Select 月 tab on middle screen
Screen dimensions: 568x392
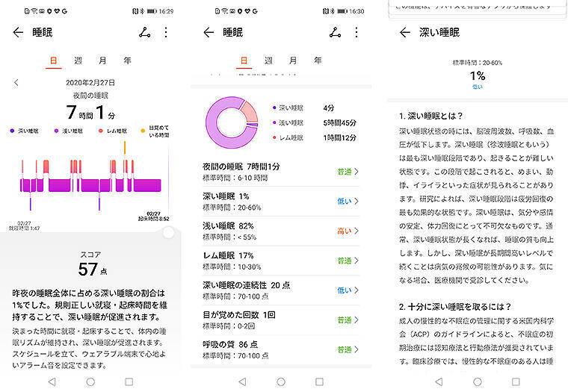click(x=293, y=60)
